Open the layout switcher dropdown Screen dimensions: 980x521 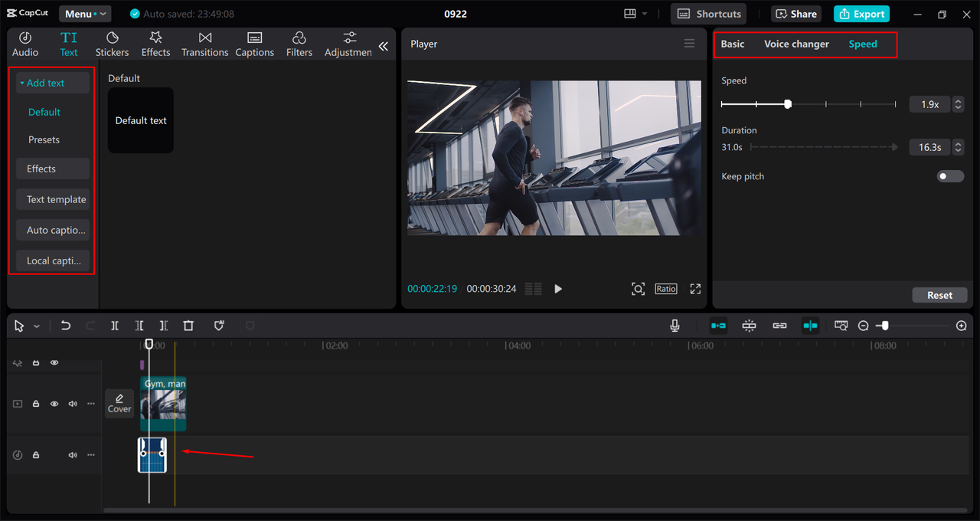coord(635,14)
